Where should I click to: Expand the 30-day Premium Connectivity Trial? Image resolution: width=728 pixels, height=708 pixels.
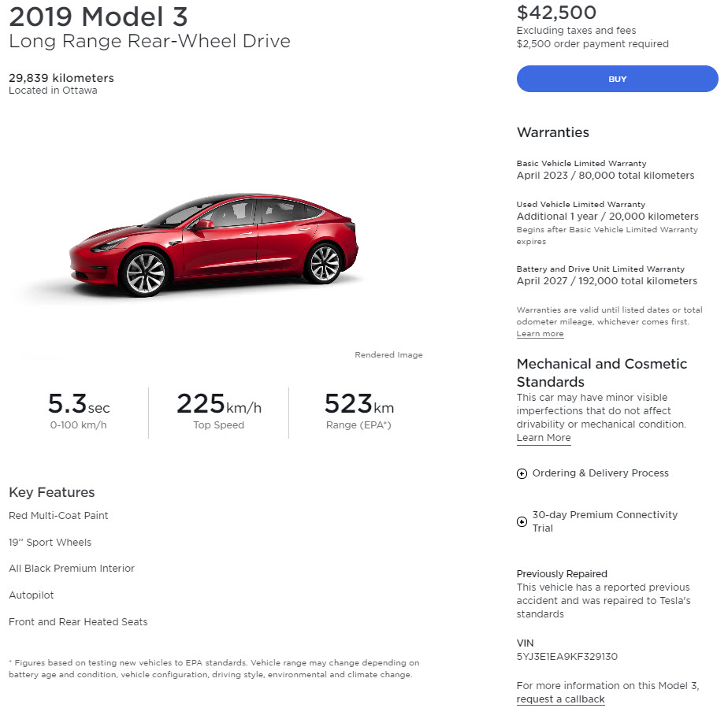604,521
